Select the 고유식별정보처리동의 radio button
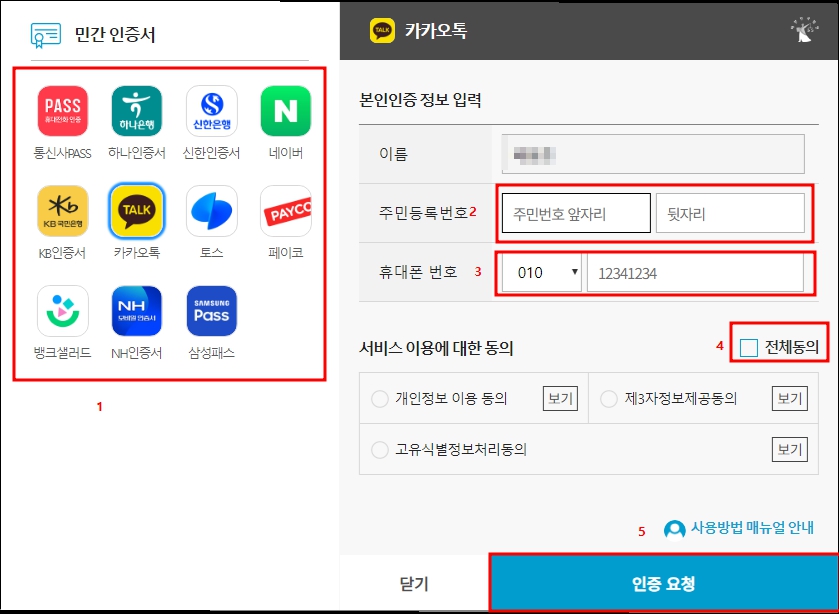 click(379, 450)
